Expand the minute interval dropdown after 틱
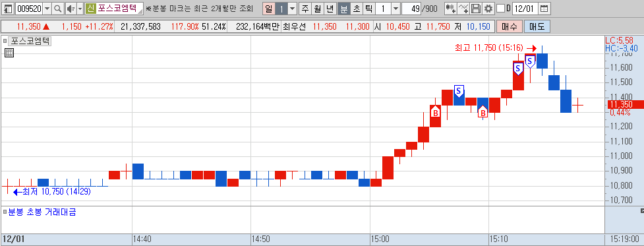Screen dimensions: 644x246 395,8
